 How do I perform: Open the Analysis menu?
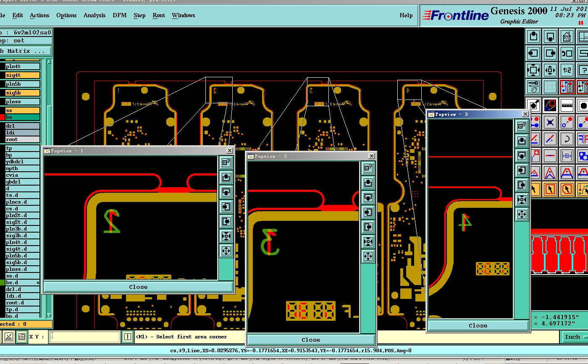coord(94,15)
